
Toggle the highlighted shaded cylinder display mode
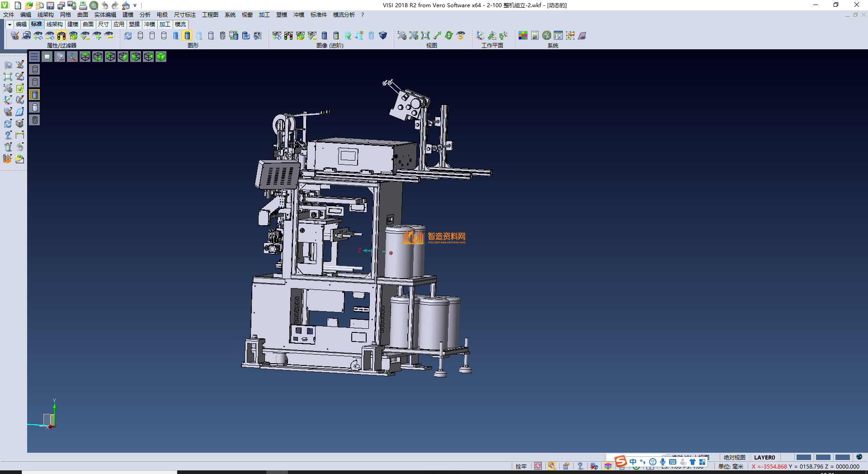(187, 36)
